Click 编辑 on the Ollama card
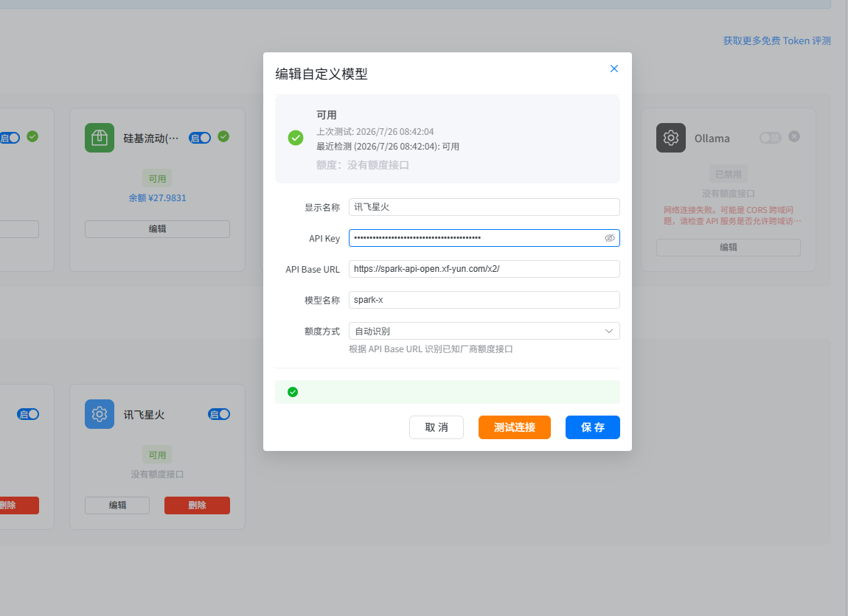This screenshot has height=616, width=848. (x=728, y=247)
